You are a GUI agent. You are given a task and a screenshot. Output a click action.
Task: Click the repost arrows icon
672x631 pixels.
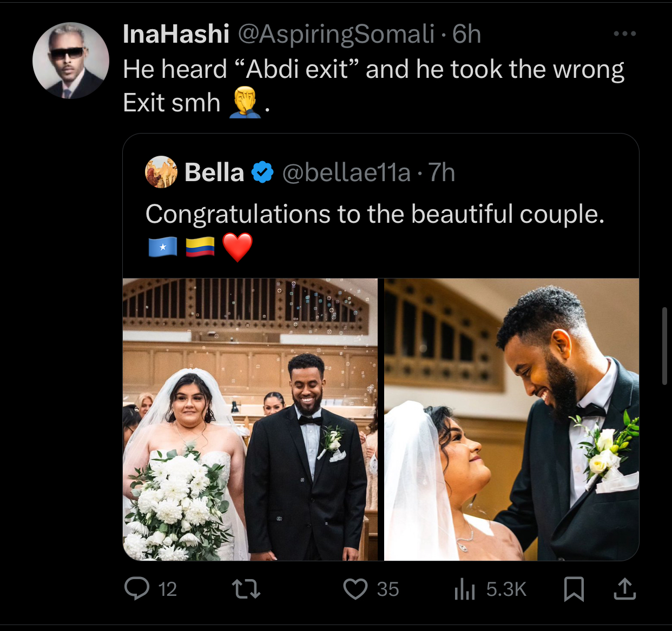point(246,589)
